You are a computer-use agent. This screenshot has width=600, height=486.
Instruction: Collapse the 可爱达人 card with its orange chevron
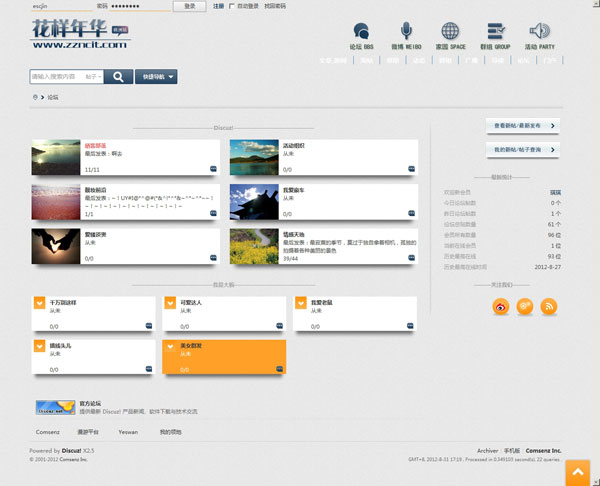tap(170, 303)
